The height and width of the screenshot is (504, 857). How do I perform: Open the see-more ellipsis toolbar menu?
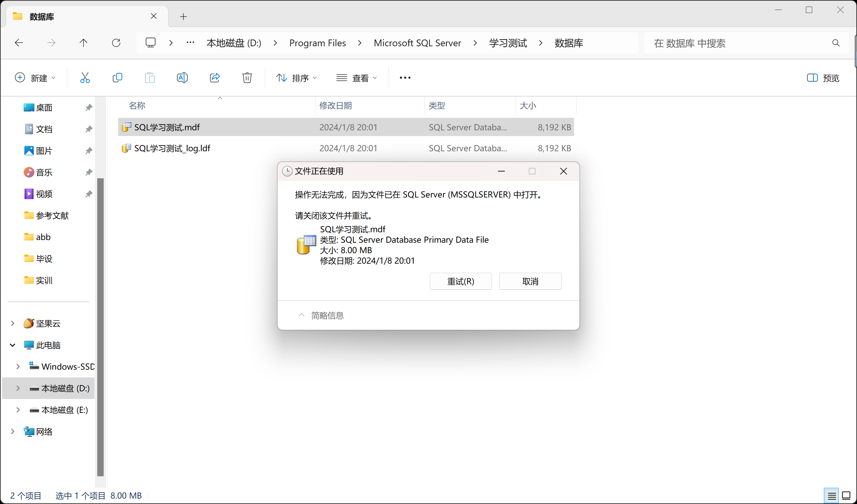[x=405, y=78]
